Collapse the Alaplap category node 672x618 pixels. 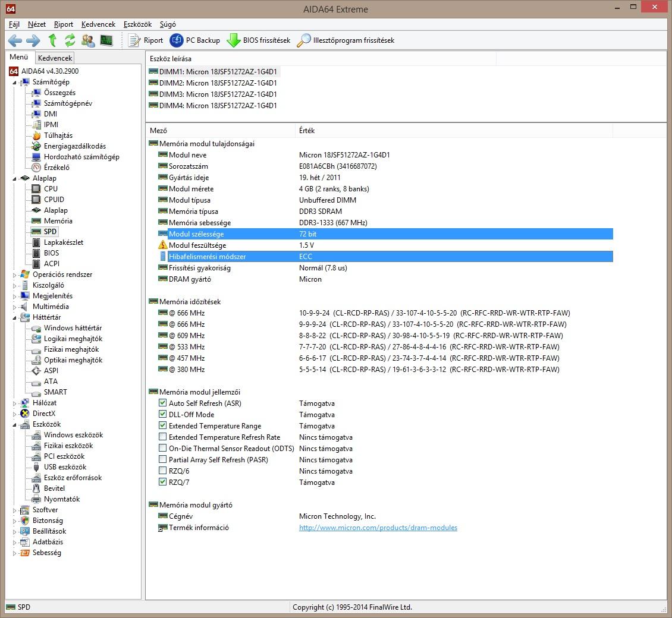15,179
